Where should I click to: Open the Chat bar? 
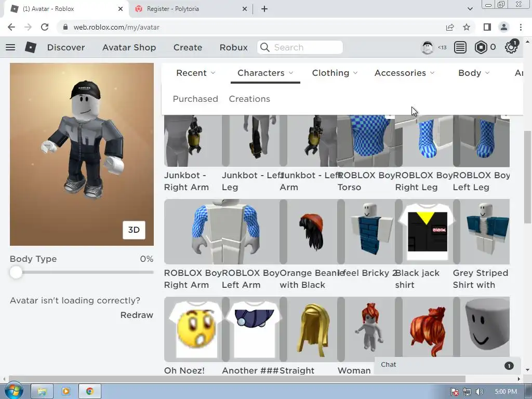click(447, 365)
